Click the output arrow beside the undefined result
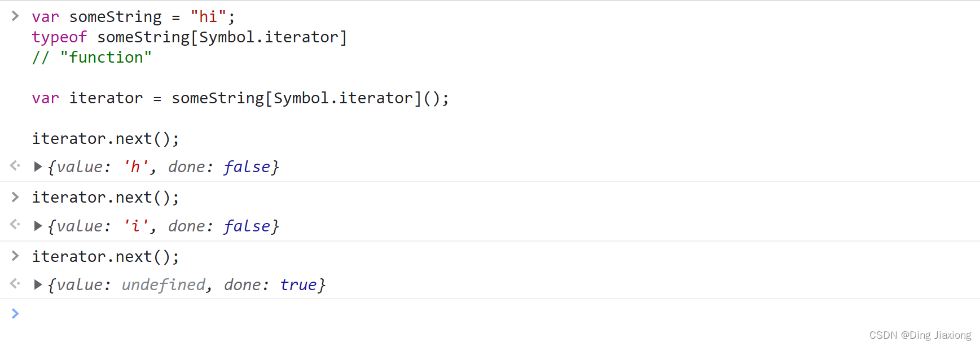Viewport: 980px width, 346px height. click(15, 284)
